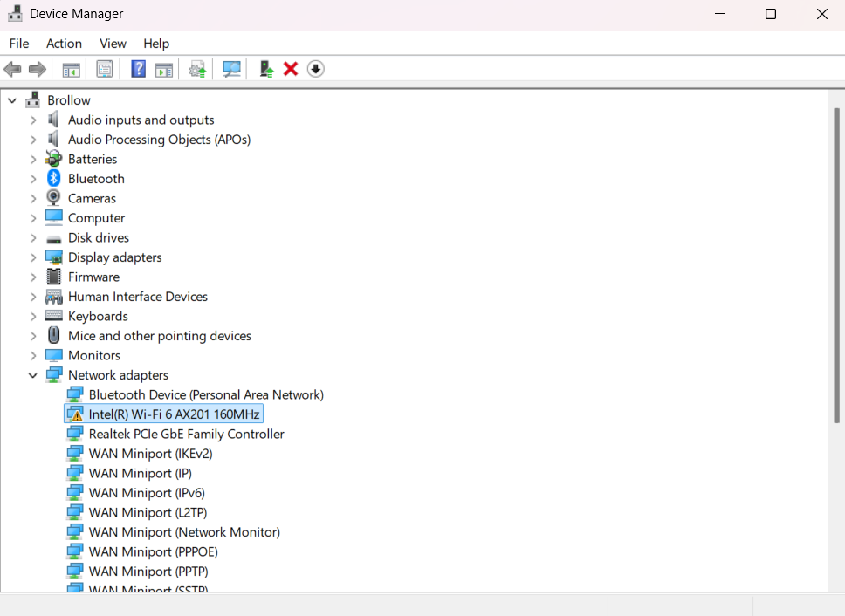
Task: Toggle the console tree pane visibility
Action: tap(71, 69)
